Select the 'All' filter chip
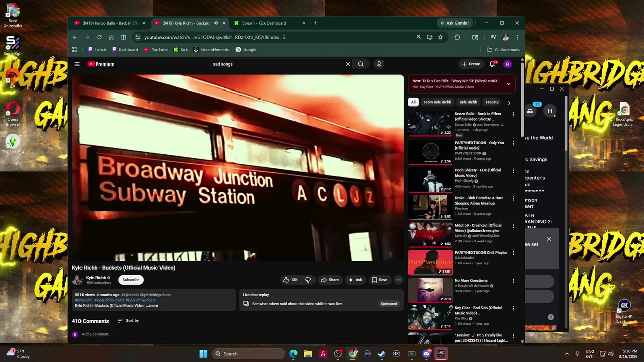Screen dimensions: 644x362 pyautogui.click(x=413, y=102)
